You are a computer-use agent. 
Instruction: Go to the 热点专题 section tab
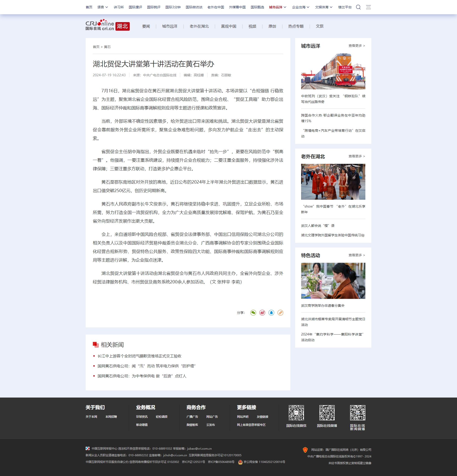tap(296, 26)
